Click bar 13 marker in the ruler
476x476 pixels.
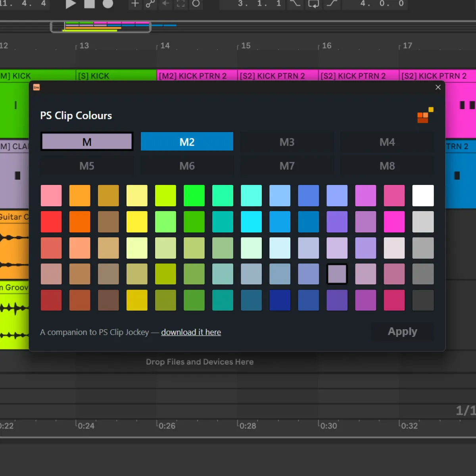tap(84, 46)
